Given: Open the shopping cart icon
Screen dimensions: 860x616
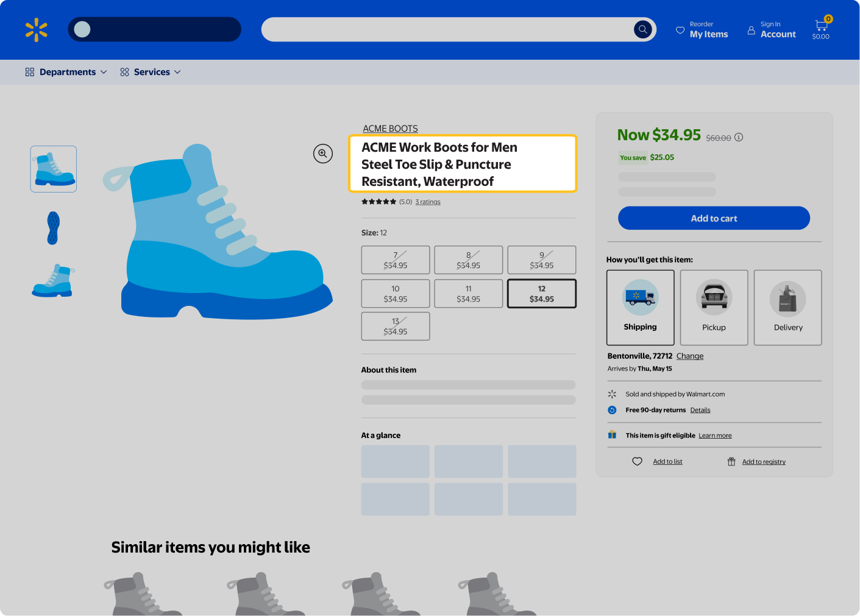Looking at the screenshot, I should click(x=821, y=26).
